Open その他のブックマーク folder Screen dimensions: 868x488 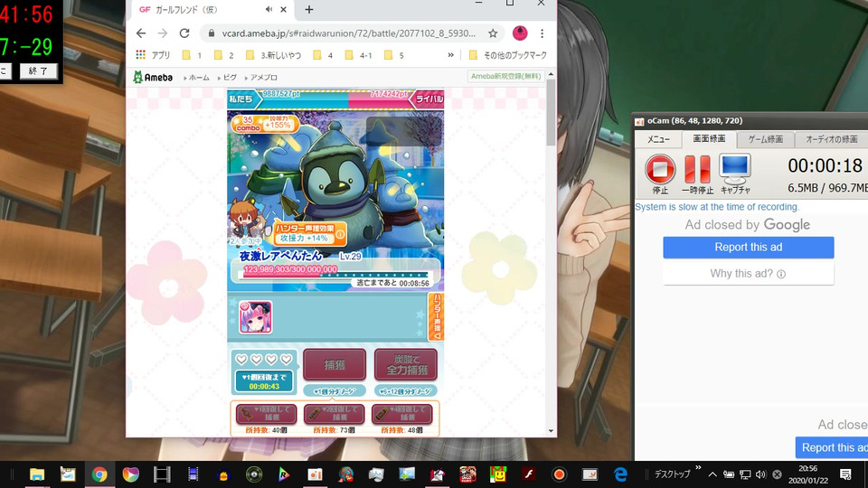[x=507, y=55]
